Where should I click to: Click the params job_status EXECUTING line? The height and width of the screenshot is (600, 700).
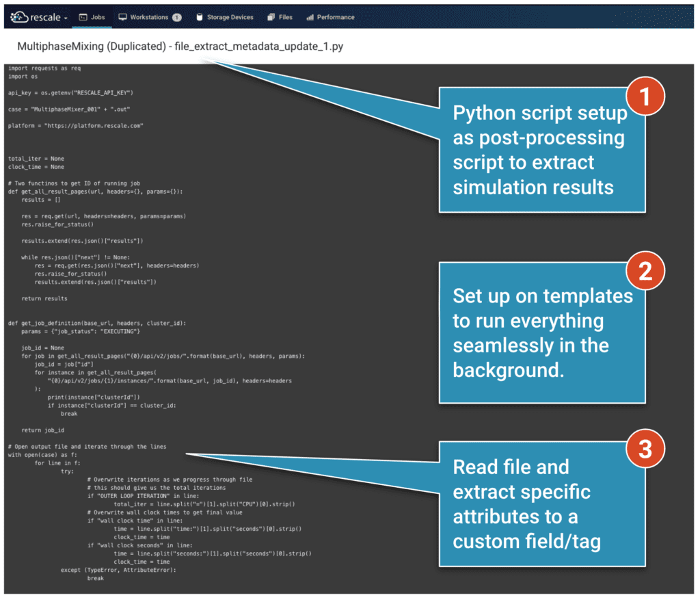tap(81, 332)
